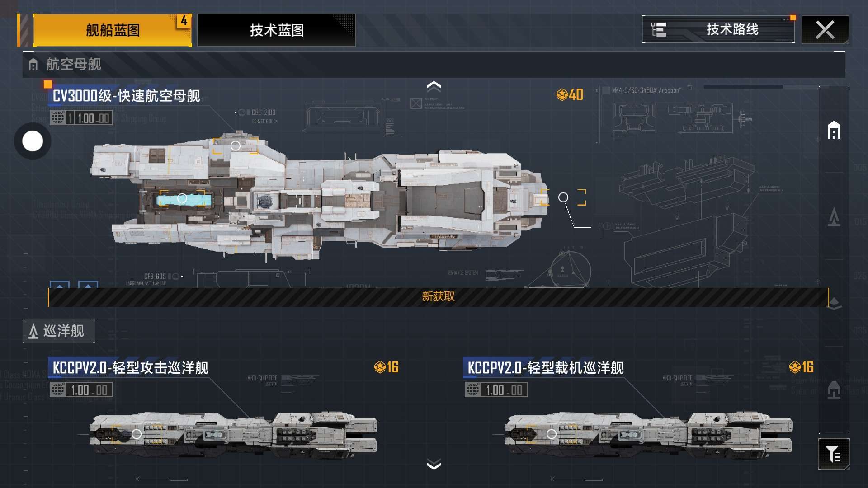
Task: Collapse the list with the up chevron
Action: click(434, 86)
